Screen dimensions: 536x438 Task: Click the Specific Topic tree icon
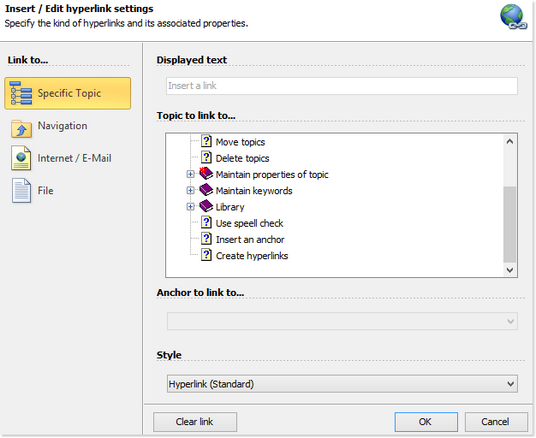pos(21,93)
